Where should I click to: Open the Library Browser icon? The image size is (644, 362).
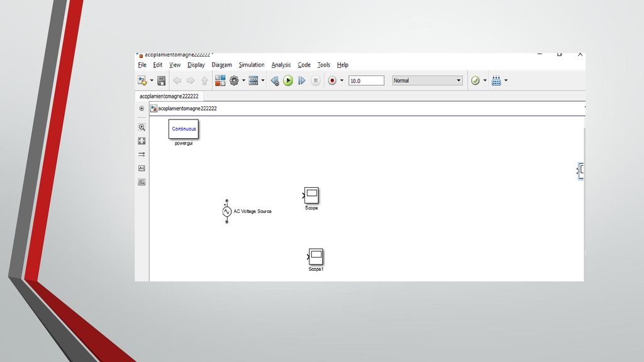220,80
